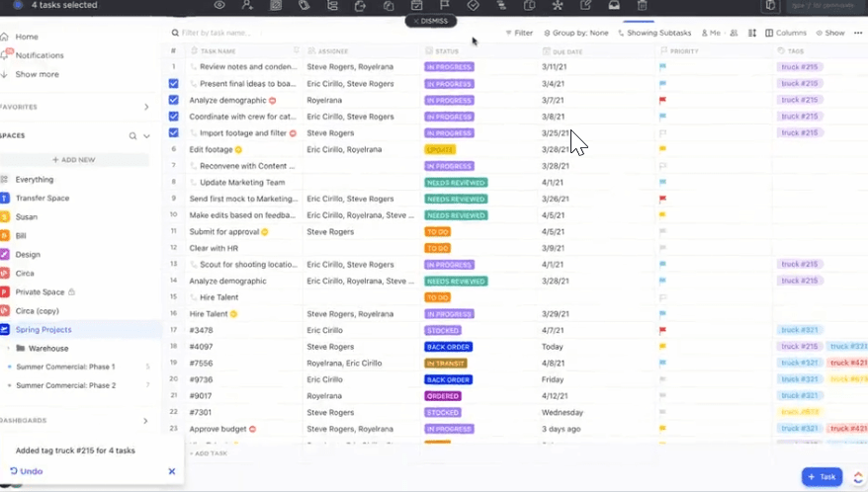Click the search icon beside Spaces

tap(132, 135)
